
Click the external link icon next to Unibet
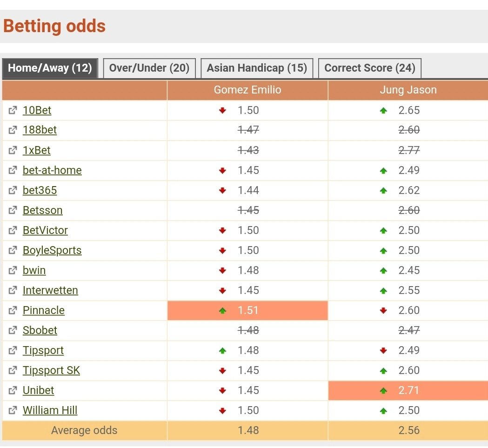tap(13, 391)
